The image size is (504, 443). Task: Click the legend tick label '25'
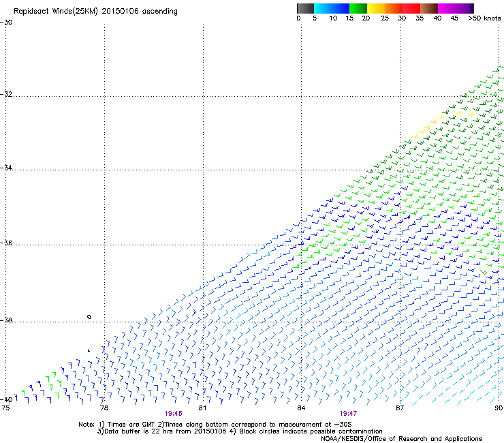385,18
